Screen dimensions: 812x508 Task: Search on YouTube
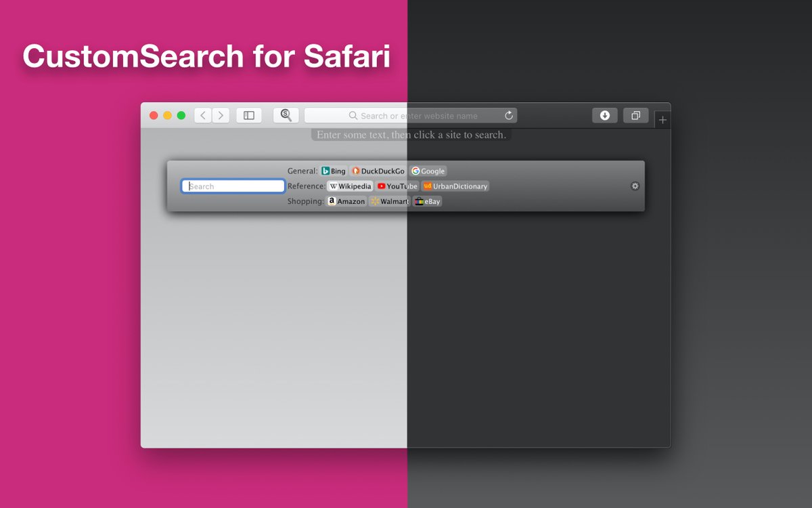pos(398,186)
